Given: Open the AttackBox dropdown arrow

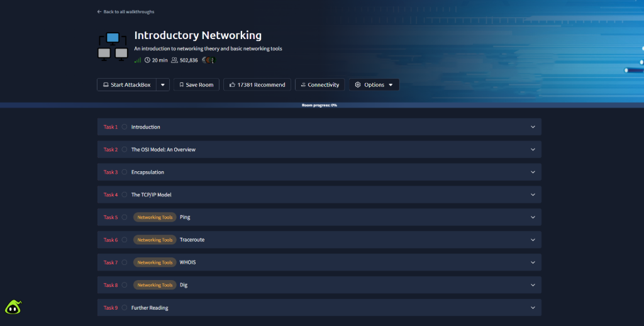Looking at the screenshot, I should (163, 85).
